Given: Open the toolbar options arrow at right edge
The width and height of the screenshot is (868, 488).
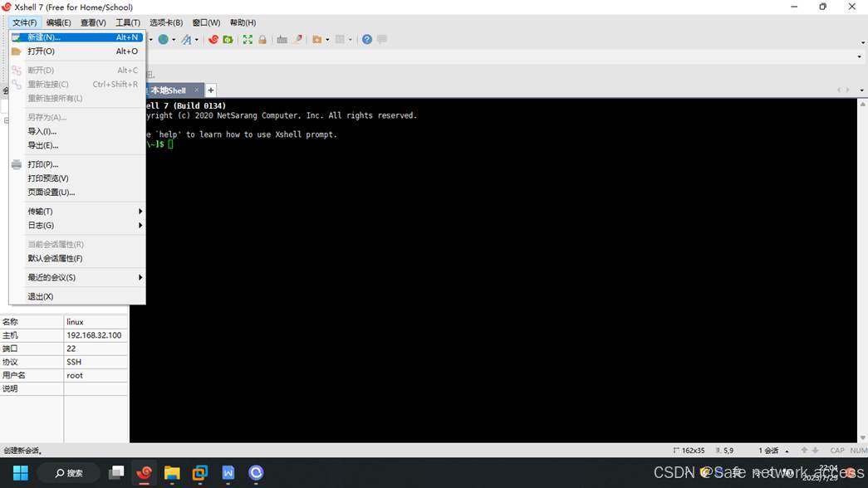Looking at the screenshot, I should (x=862, y=42).
